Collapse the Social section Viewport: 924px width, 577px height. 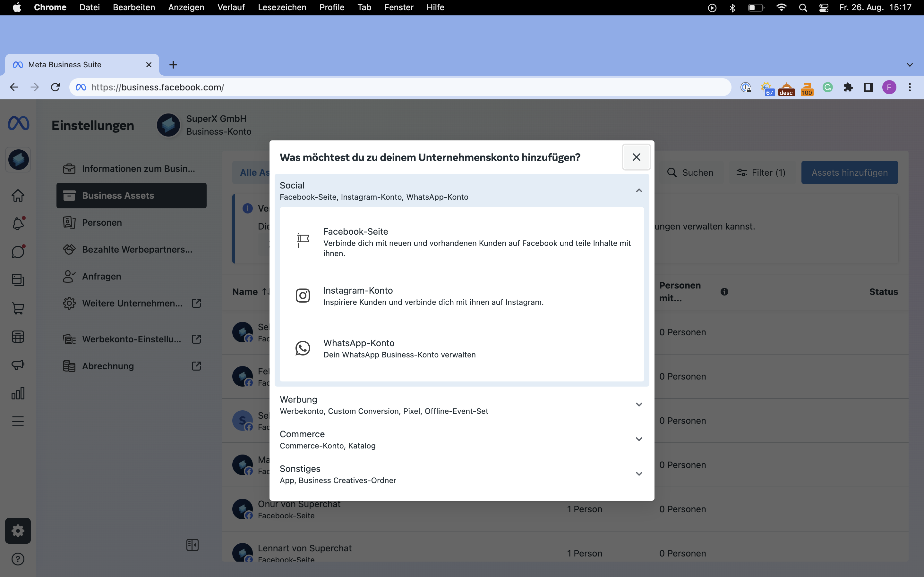pyautogui.click(x=639, y=190)
